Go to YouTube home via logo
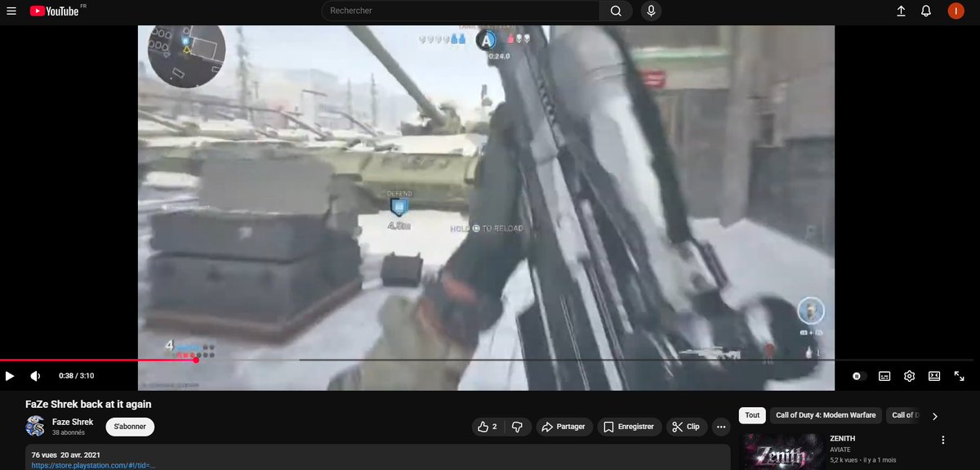Image resolution: width=980 pixels, height=470 pixels. pos(55,11)
